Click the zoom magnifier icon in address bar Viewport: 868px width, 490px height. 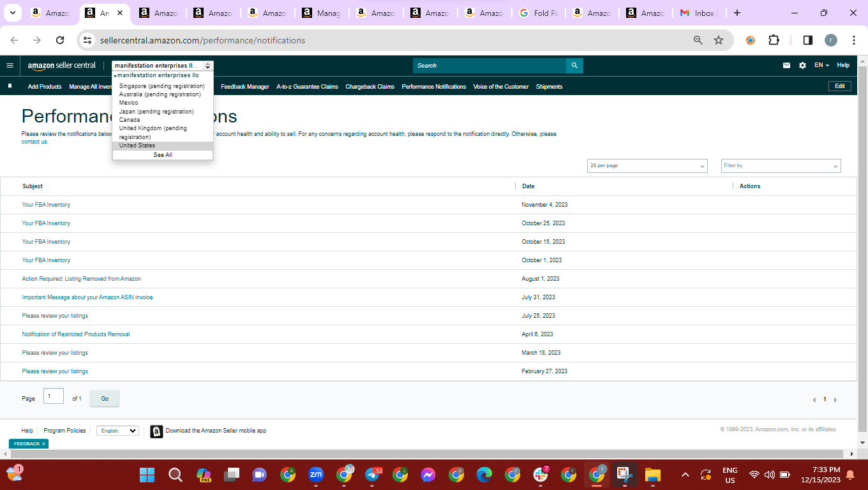(698, 40)
